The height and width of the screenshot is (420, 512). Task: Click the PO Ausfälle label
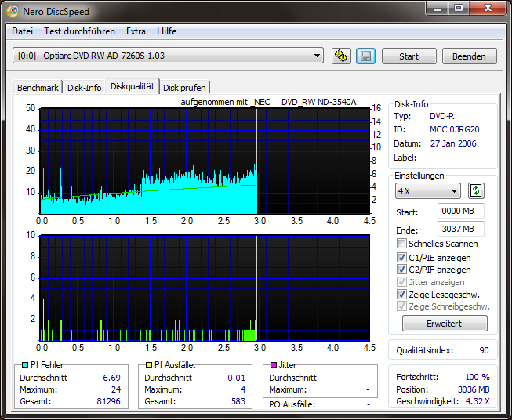pyautogui.click(x=292, y=404)
